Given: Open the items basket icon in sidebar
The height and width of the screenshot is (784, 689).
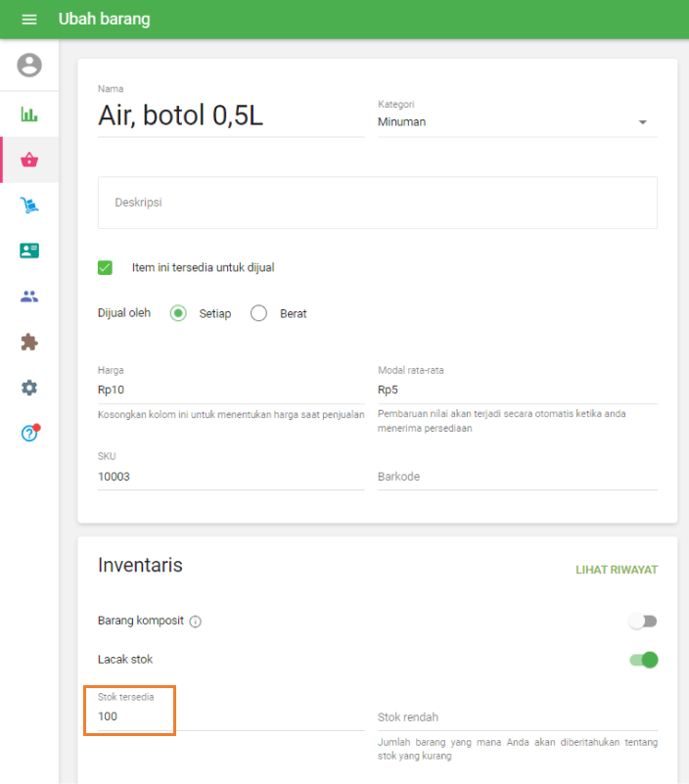Looking at the screenshot, I should (29, 161).
